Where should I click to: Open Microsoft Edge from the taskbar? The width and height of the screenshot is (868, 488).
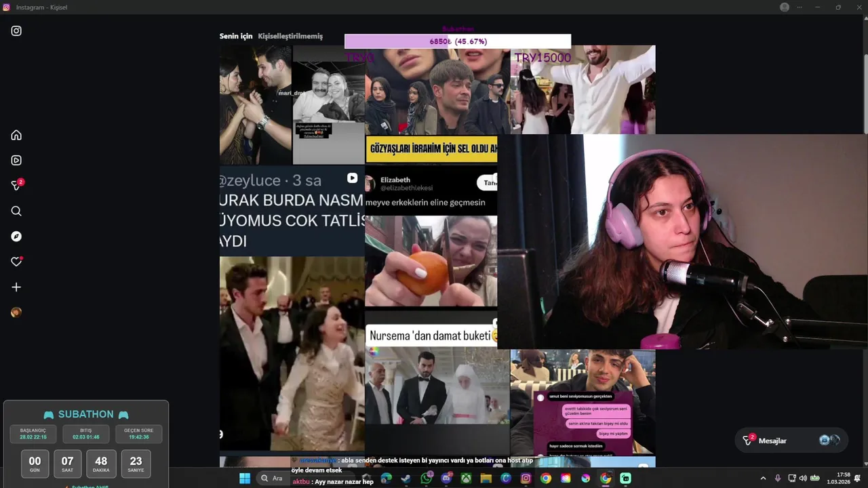coord(386,479)
